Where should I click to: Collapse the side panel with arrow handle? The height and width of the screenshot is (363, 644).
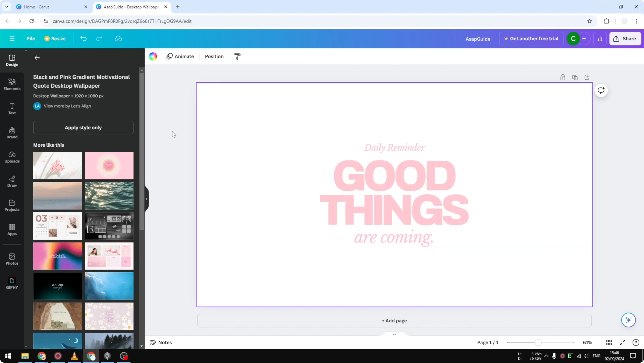(x=146, y=199)
